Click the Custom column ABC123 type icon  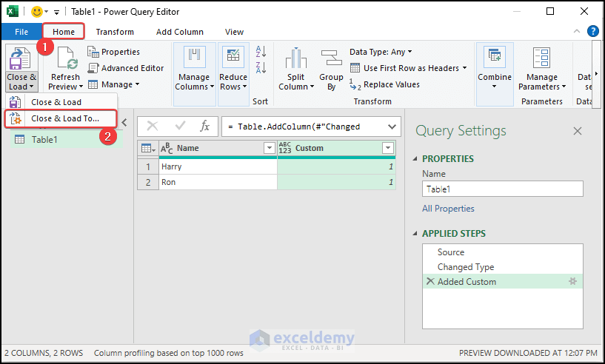285,148
